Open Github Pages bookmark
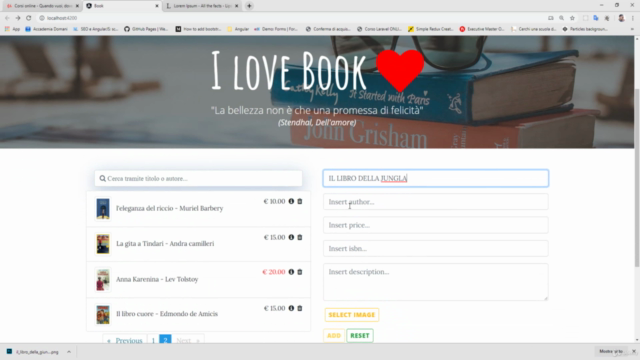 146,29
